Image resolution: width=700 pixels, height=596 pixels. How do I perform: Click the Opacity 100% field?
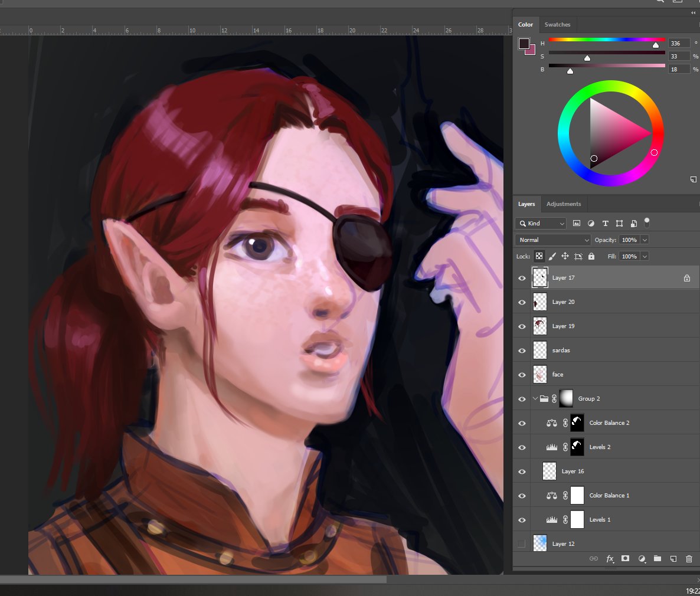pyautogui.click(x=629, y=240)
